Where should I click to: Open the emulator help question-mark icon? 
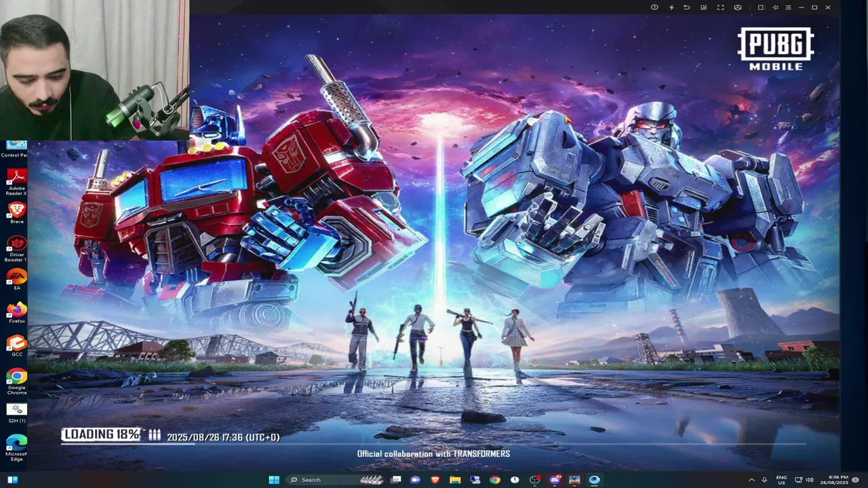point(654,7)
